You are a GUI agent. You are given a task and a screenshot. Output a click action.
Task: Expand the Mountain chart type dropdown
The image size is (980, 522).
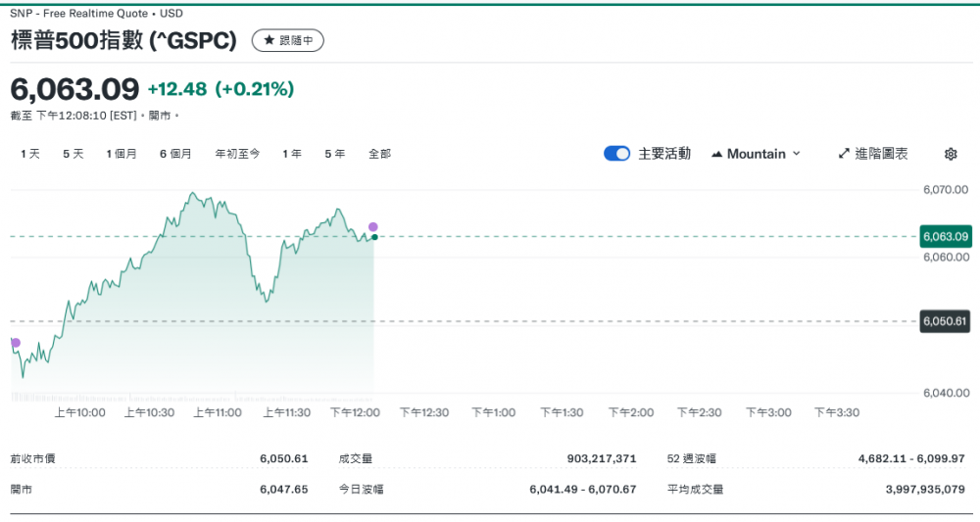(x=756, y=154)
